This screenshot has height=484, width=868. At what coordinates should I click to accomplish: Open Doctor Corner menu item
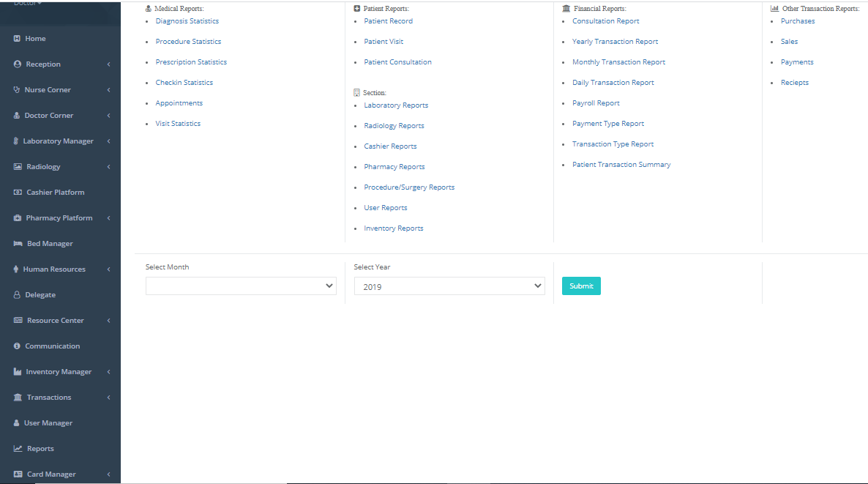(x=48, y=116)
